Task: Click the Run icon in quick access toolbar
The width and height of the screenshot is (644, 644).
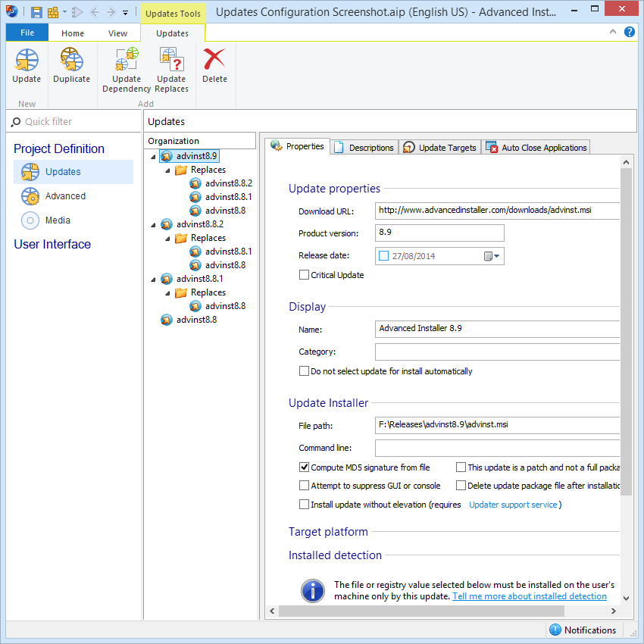Action: click(77, 12)
